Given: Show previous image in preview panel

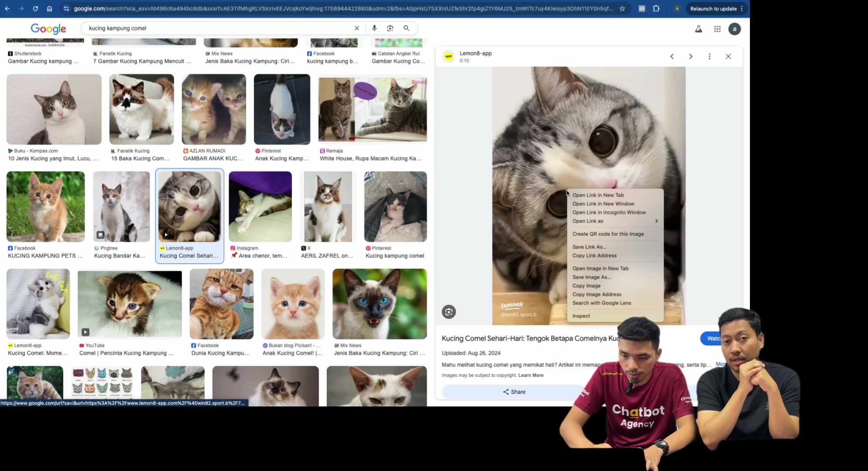Looking at the screenshot, I should [x=672, y=56].
